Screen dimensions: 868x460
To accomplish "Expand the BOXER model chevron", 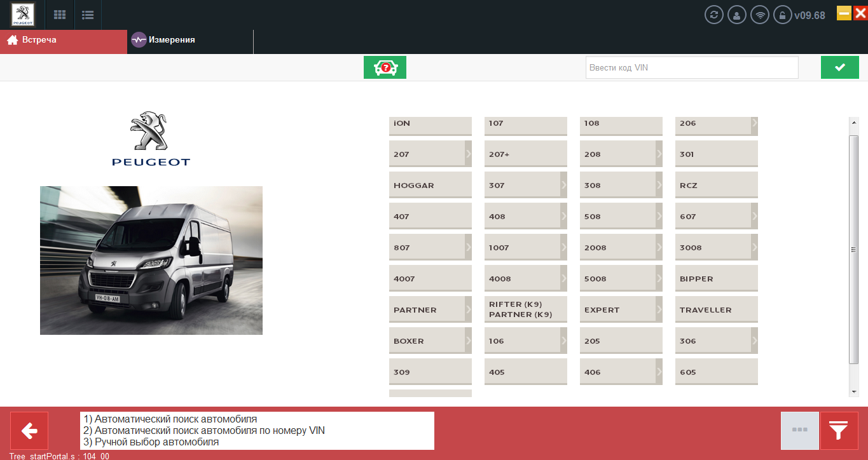I will pos(469,341).
